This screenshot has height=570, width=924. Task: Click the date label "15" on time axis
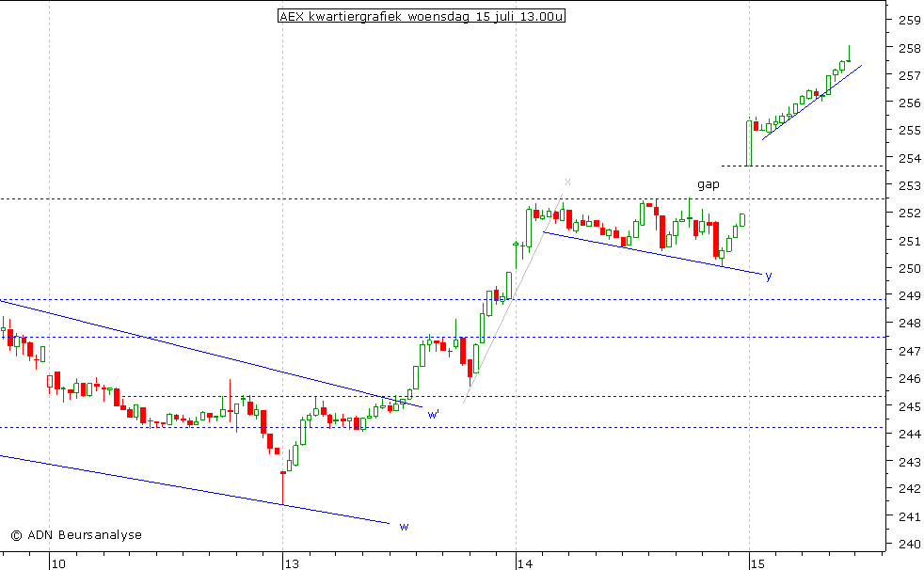(757, 563)
